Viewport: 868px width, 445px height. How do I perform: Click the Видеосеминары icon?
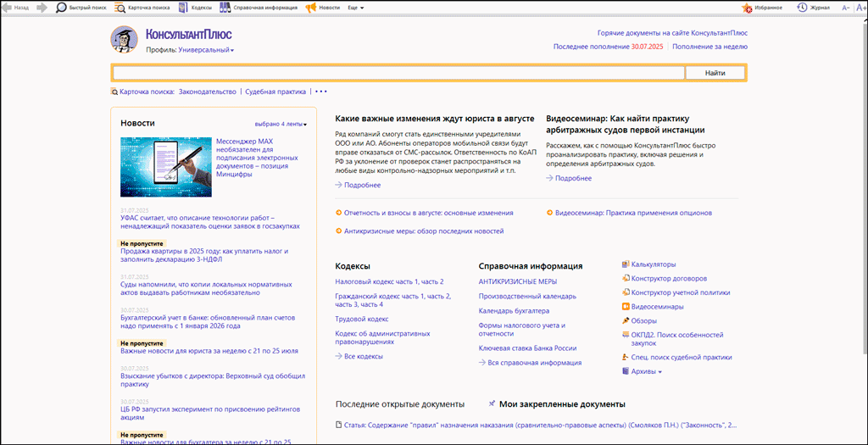click(x=626, y=307)
